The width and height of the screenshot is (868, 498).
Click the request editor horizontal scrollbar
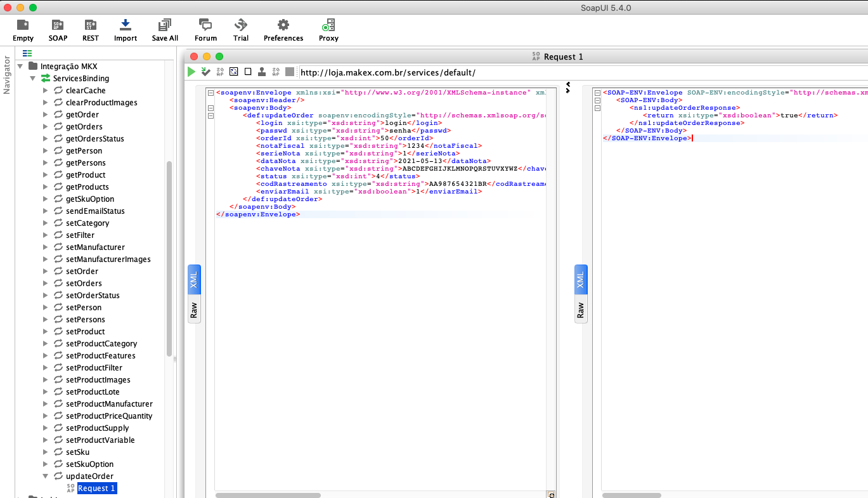click(x=268, y=495)
